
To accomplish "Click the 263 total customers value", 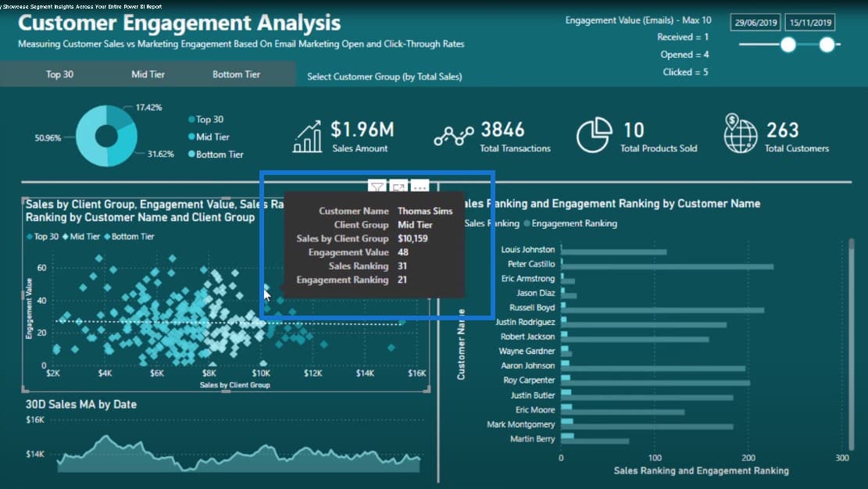I will point(782,130).
